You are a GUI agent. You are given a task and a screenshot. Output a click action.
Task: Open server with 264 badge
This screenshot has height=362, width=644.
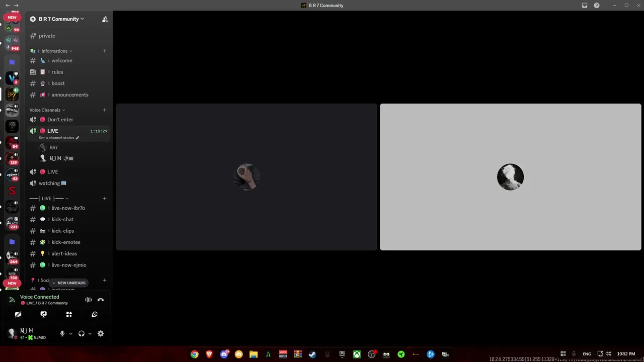point(12,257)
